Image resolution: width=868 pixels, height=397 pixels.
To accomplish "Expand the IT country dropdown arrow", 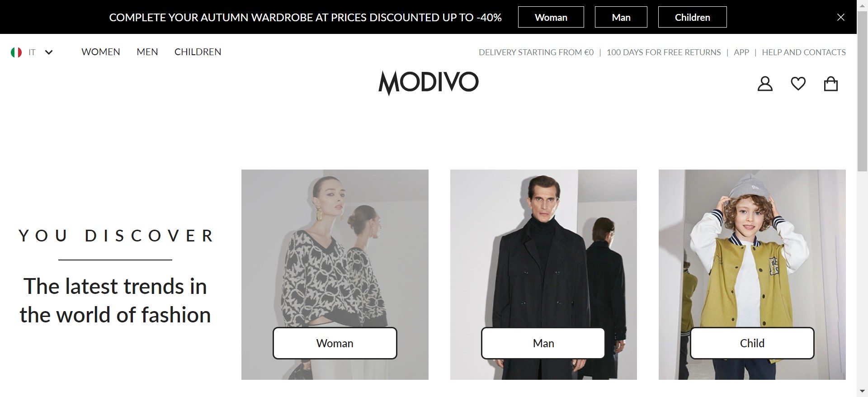I will click(49, 52).
